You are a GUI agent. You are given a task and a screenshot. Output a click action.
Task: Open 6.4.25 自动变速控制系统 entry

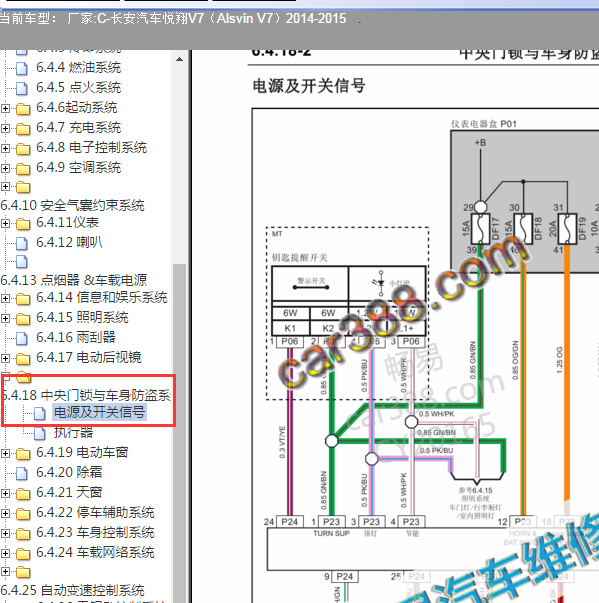pos(72,590)
